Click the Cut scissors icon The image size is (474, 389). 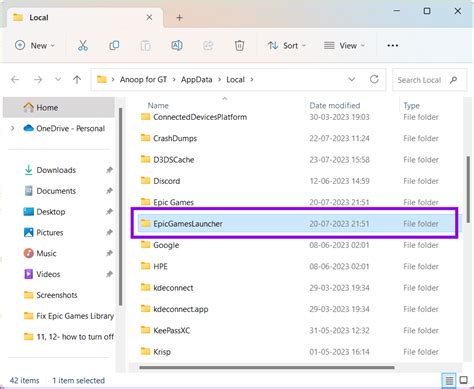[83, 45]
